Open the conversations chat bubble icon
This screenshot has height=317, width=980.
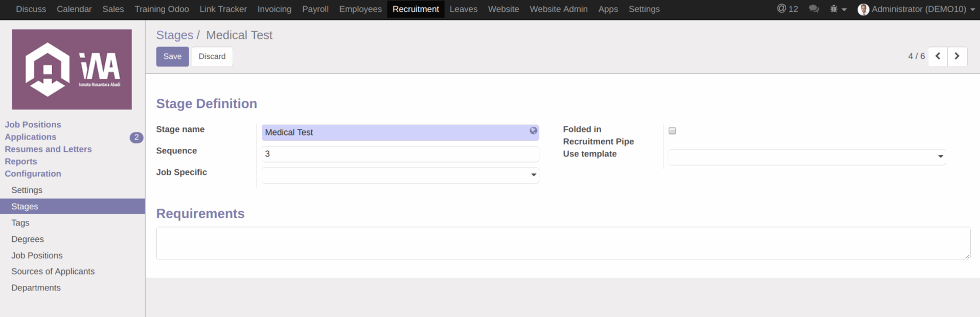[x=814, y=9]
